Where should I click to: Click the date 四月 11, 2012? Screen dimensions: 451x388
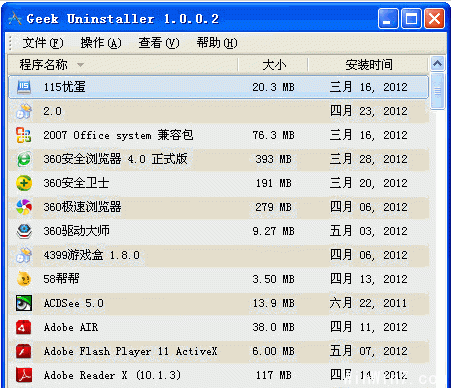coord(369,327)
